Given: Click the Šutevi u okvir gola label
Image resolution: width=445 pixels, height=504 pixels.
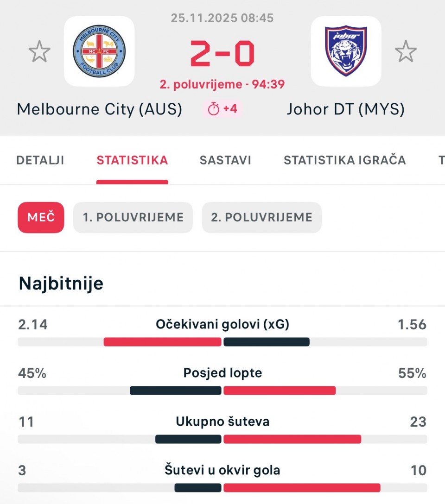Looking at the screenshot, I should 222,471.
